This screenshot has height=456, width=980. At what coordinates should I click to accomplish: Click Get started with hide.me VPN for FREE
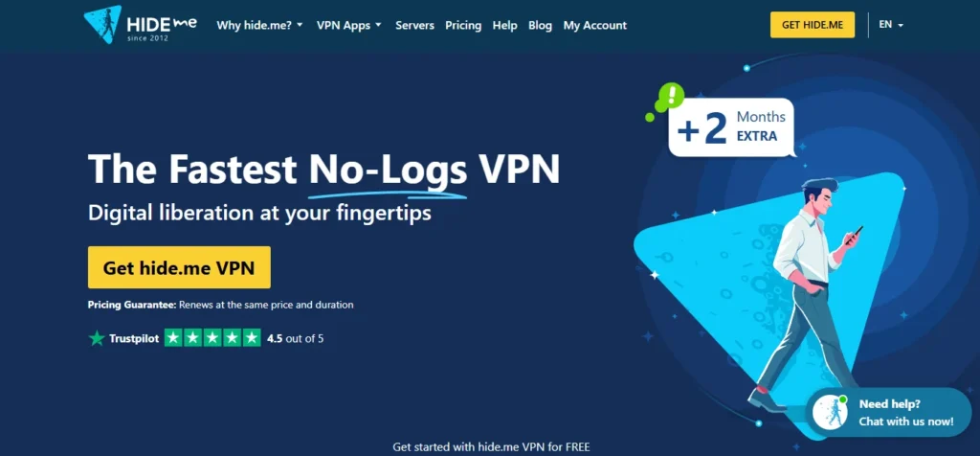point(491,447)
